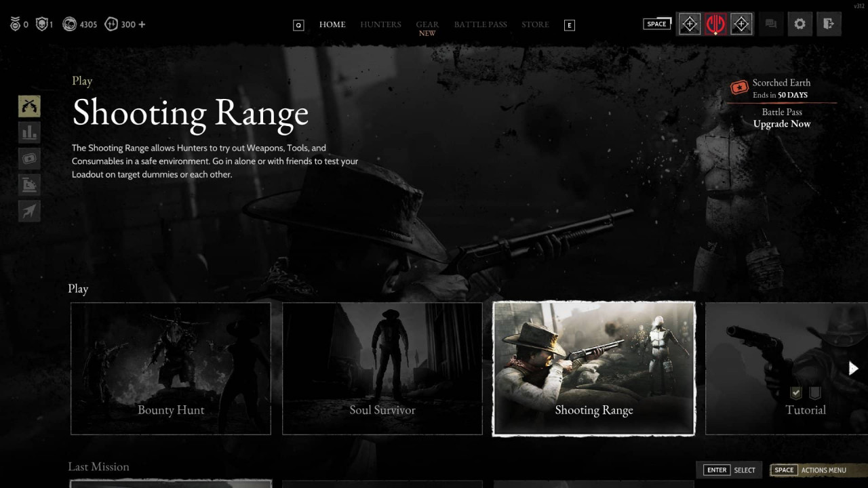Select the Tutorial mode card
The width and height of the screenshot is (868, 488).
787,369
